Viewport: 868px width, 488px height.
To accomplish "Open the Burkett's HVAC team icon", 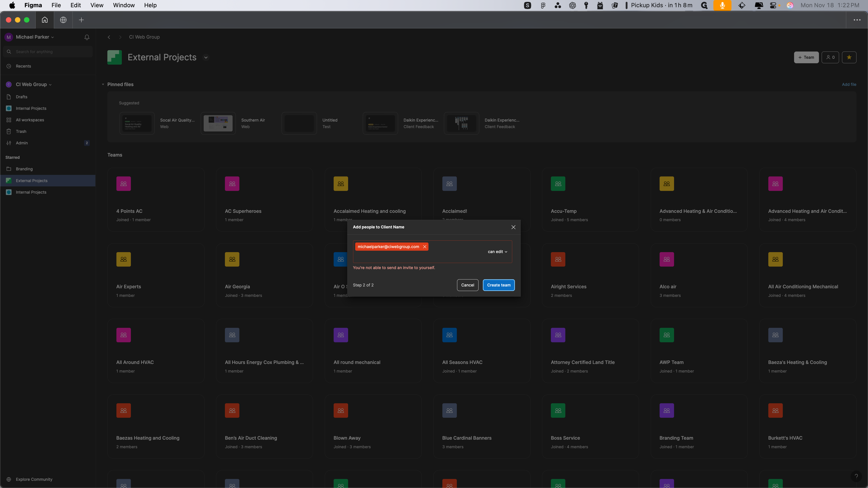I will [x=775, y=411].
